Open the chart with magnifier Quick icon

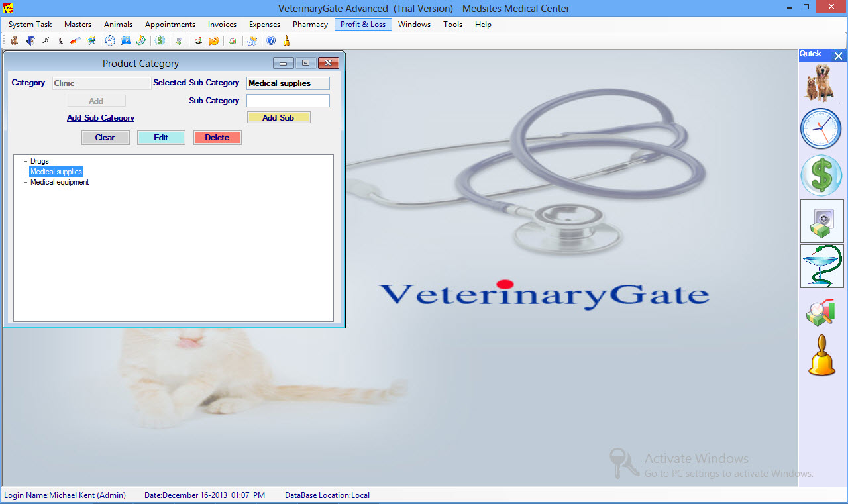(820, 312)
